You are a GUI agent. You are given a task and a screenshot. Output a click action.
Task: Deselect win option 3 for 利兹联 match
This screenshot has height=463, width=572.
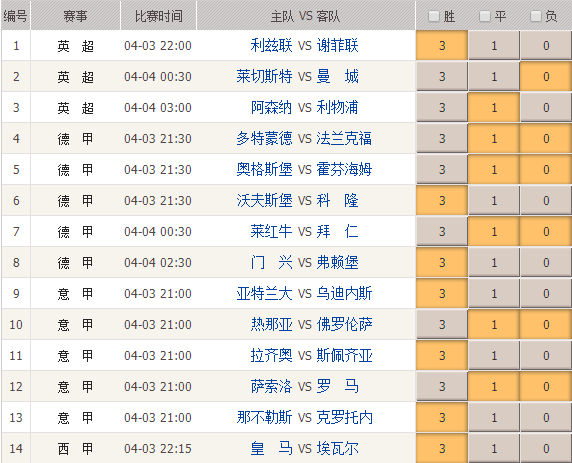click(x=442, y=46)
